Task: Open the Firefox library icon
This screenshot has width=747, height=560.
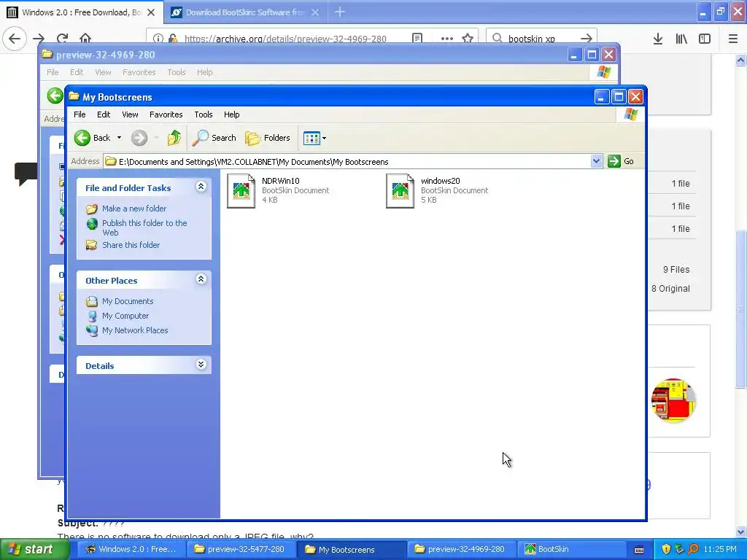Action: [x=681, y=39]
